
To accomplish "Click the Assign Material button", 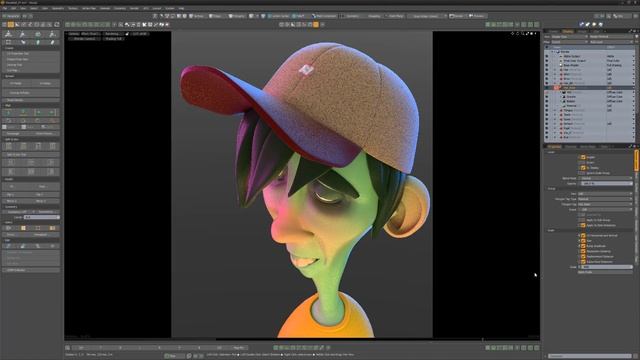I will (x=611, y=37).
